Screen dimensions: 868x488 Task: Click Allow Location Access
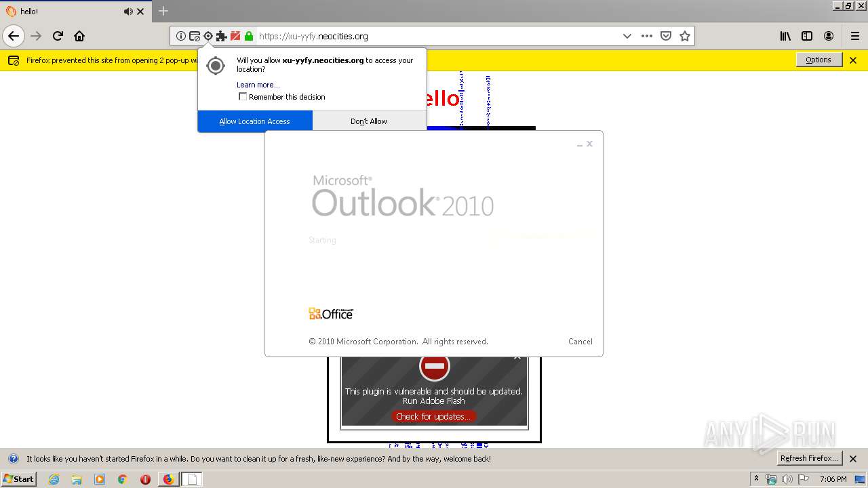[255, 121]
